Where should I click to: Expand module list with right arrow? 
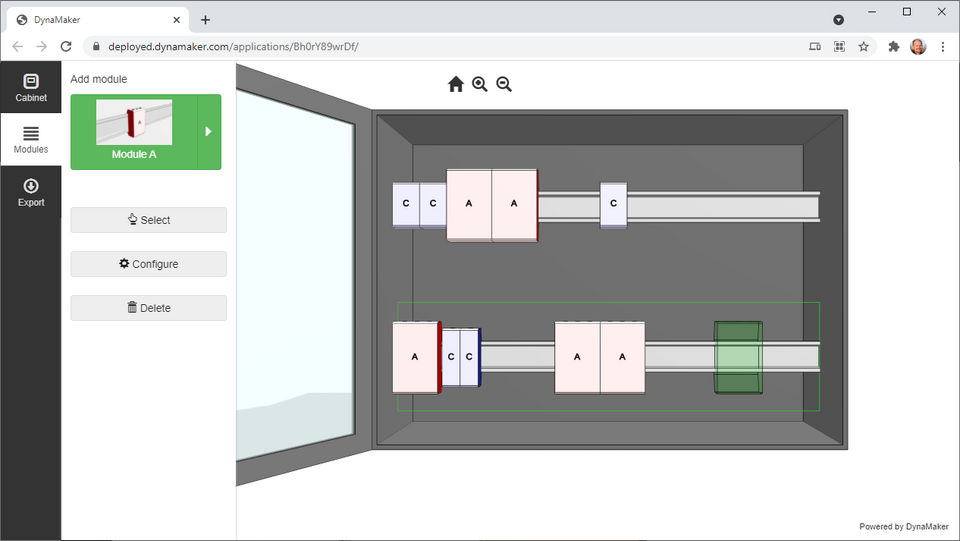tap(209, 132)
